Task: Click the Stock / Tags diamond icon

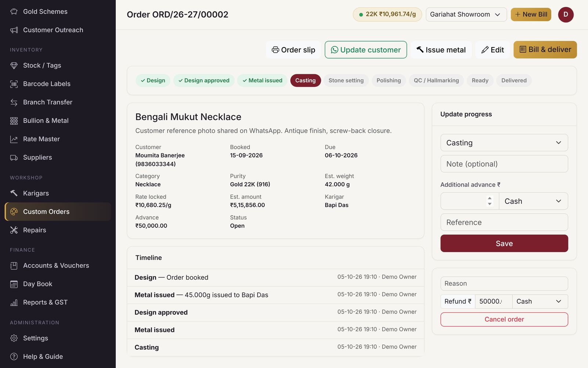Action: pyautogui.click(x=14, y=66)
